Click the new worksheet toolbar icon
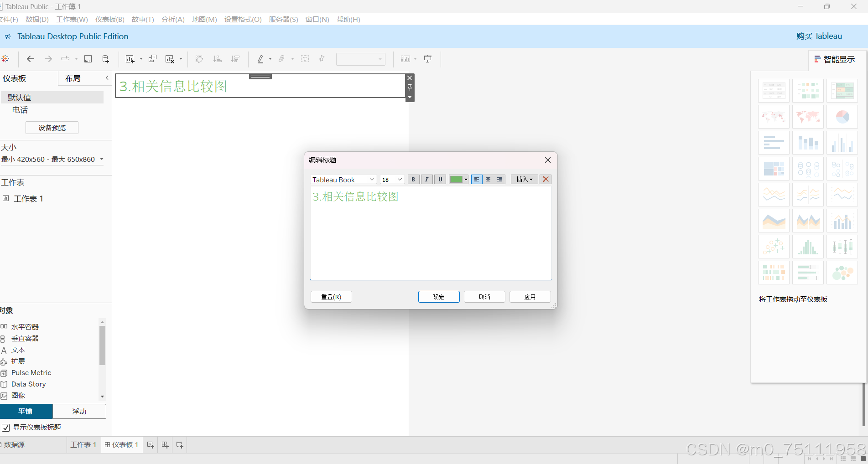The width and height of the screenshot is (868, 464). tap(130, 59)
